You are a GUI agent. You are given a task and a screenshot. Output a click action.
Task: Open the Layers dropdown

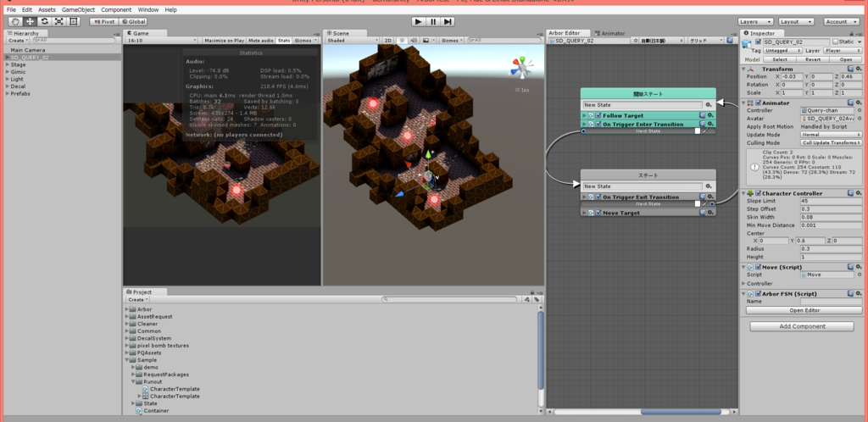click(755, 21)
